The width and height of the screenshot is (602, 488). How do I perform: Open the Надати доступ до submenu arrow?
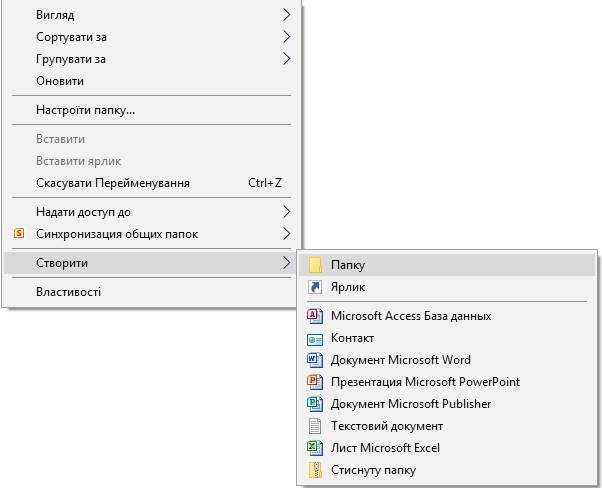tap(286, 212)
